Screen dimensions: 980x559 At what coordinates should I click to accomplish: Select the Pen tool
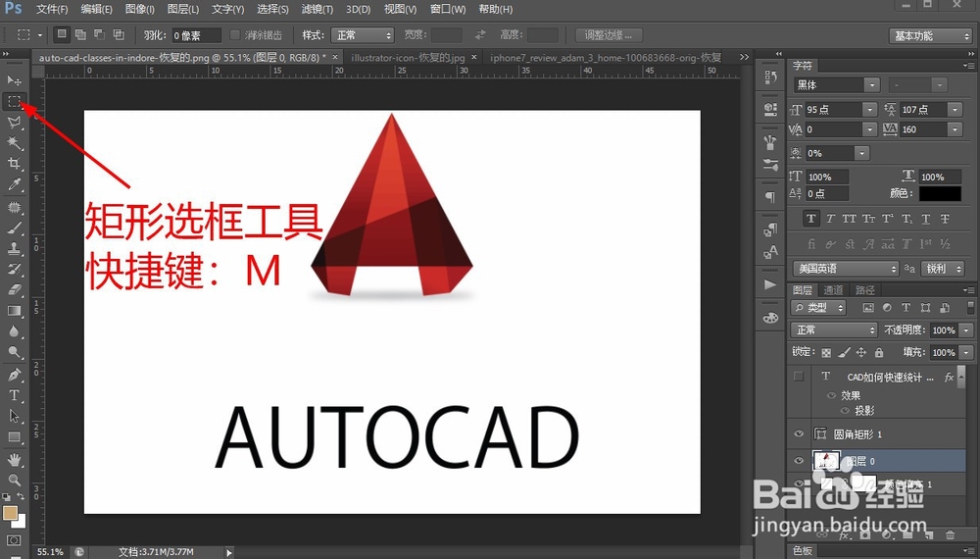[14, 375]
